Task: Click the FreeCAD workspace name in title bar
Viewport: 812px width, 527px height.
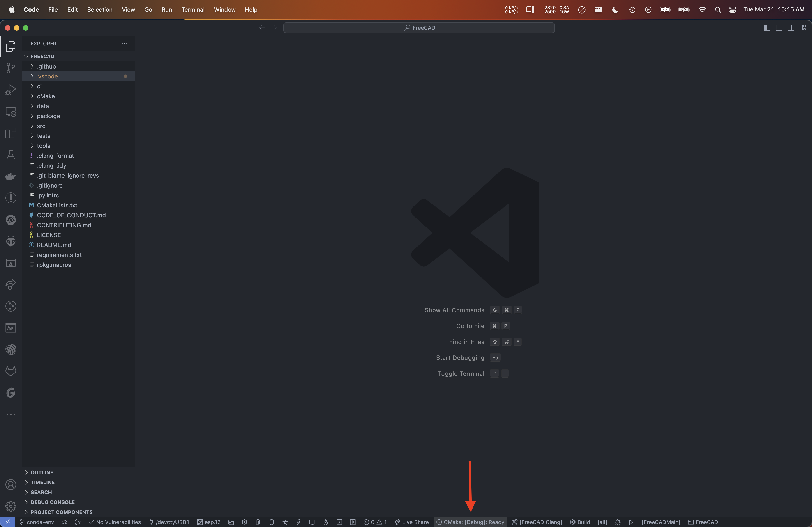Action: (424, 28)
